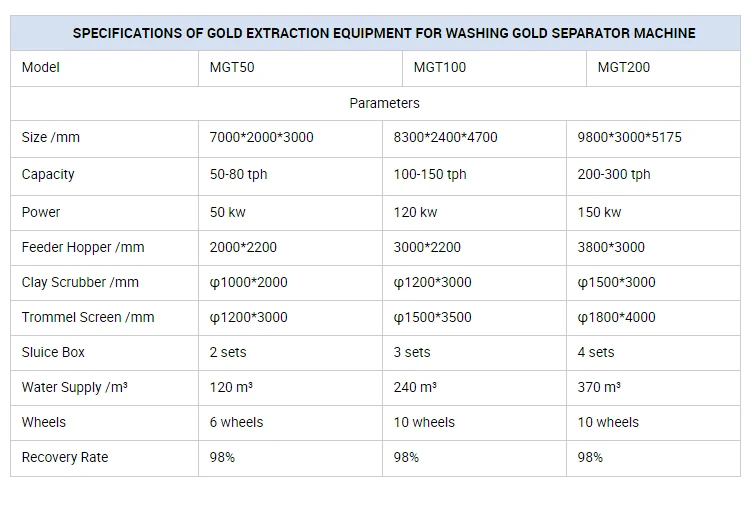Screen dimensions: 750x521
Task: Click the MGT200 power 150 kw cell
Action: 599,212
